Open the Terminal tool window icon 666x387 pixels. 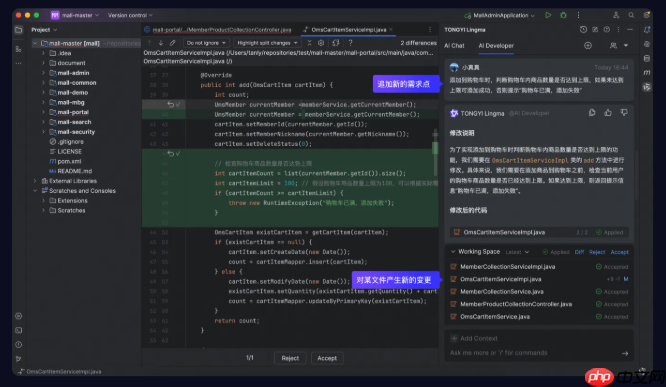pos(19,330)
